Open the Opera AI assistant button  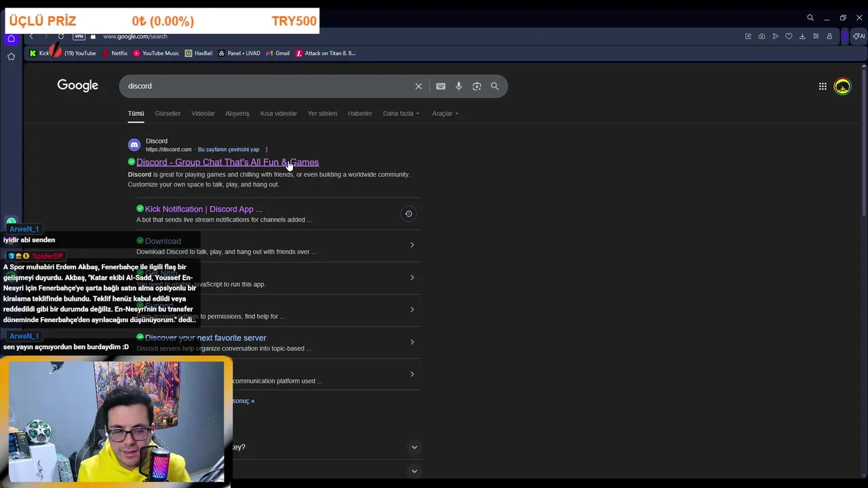[x=859, y=37]
